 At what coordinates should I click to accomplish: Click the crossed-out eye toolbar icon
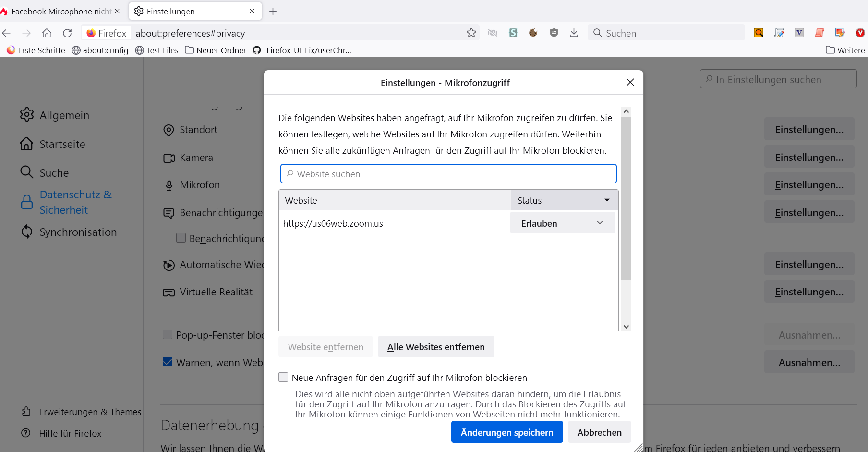tap(493, 33)
